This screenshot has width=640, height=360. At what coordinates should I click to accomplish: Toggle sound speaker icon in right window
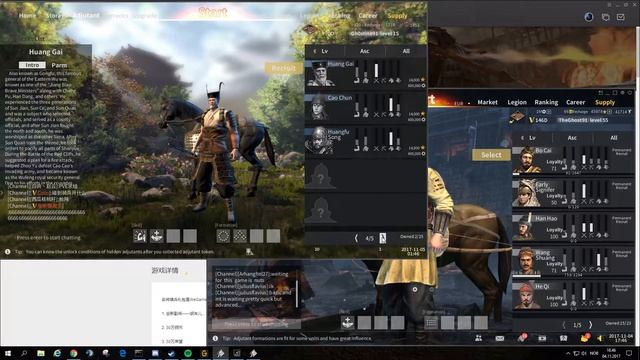coord(600,338)
